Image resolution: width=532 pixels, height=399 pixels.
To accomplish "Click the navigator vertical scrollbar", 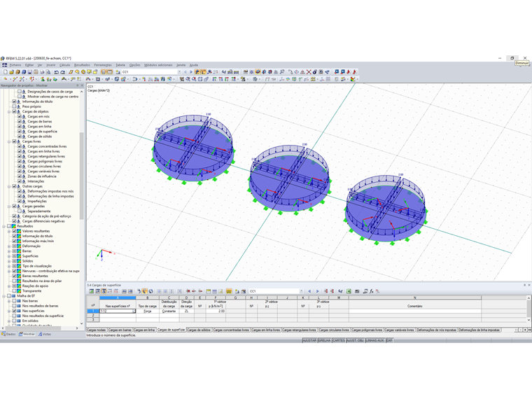I will point(81,176).
